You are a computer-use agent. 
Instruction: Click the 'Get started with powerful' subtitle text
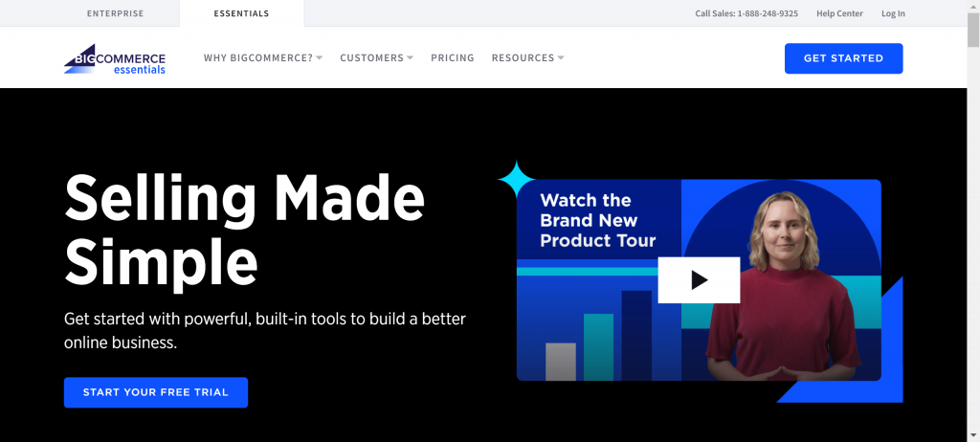265,331
